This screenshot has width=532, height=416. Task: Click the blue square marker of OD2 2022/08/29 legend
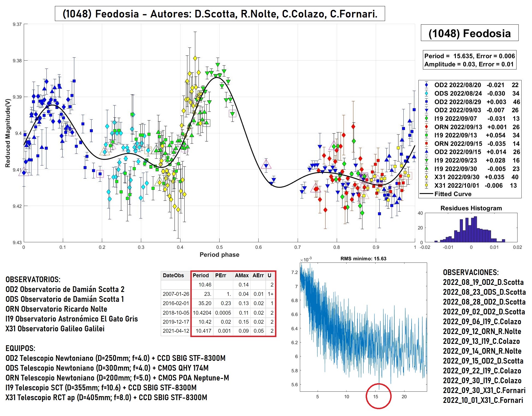(x=426, y=102)
